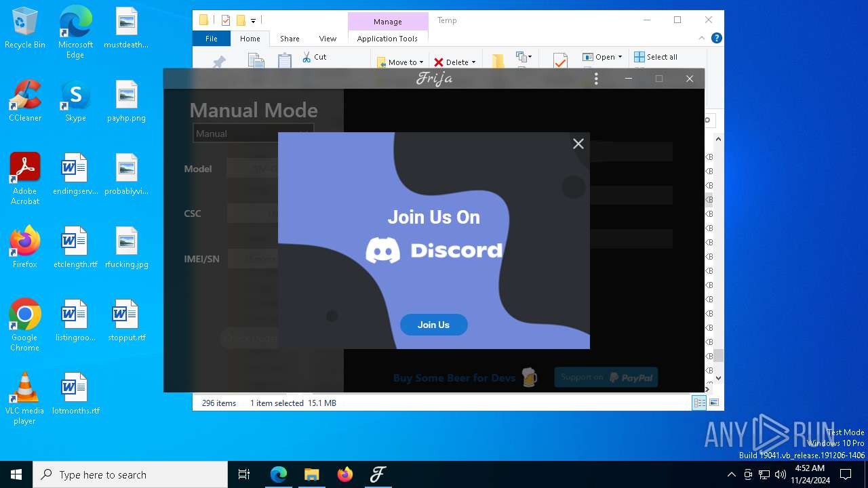Click the Properties icon in quick access toolbar
Viewport: 868px width, 488px height.
click(226, 20)
